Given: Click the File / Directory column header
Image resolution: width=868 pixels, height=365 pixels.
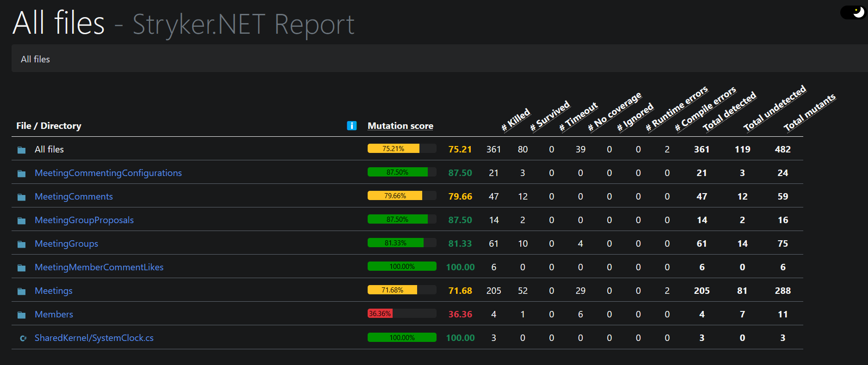Looking at the screenshot, I should pos(49,126).
